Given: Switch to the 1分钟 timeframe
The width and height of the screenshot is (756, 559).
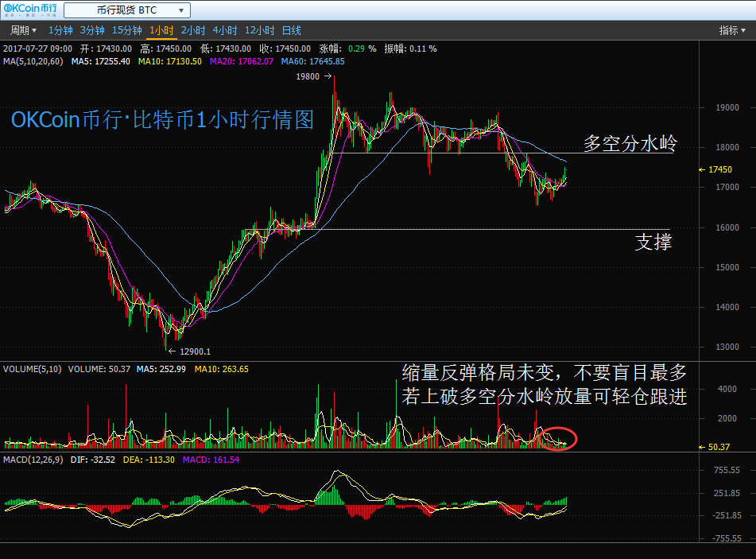Looking at the screenshot, I should [x=60, y=30].
